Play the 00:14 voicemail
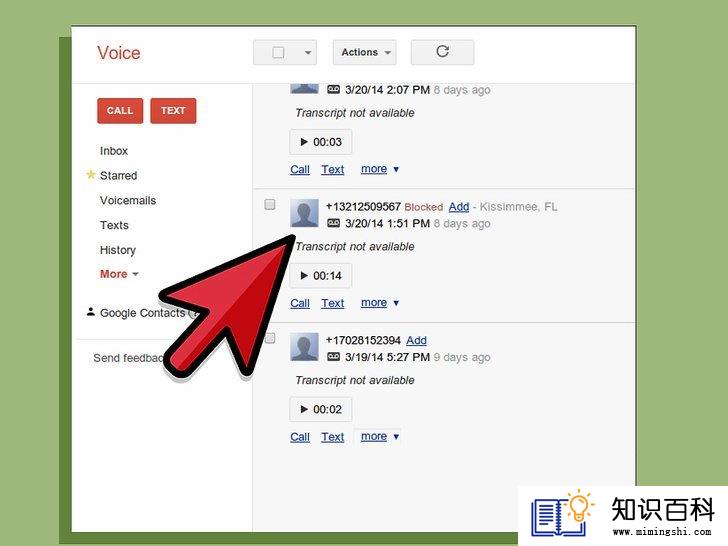Viewport: 728px width, 546px height. click(320, 276)
